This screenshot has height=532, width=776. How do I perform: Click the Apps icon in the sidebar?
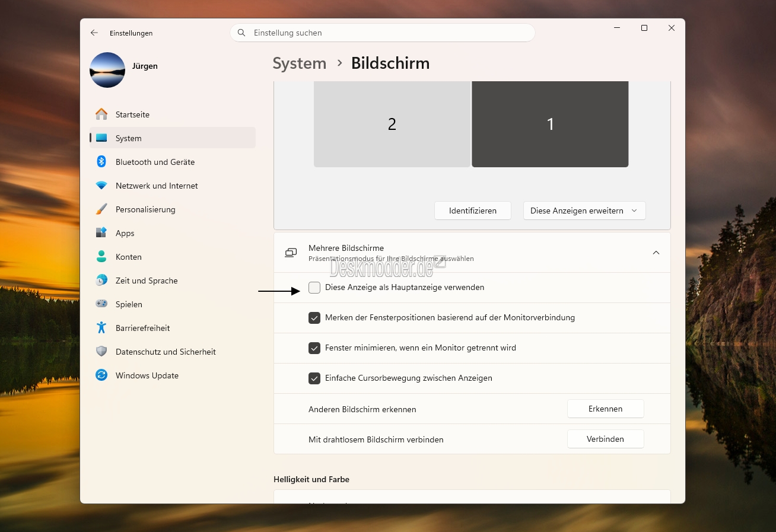[101, 233]
